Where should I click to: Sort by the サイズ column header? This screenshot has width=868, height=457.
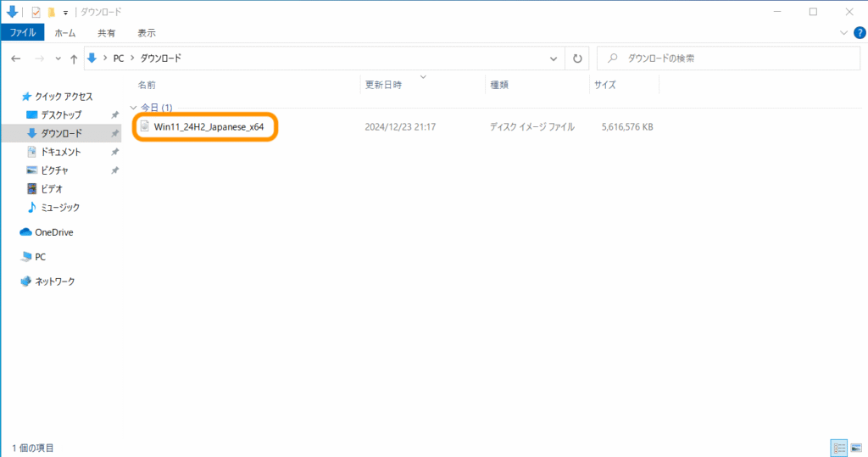[605, 85]
